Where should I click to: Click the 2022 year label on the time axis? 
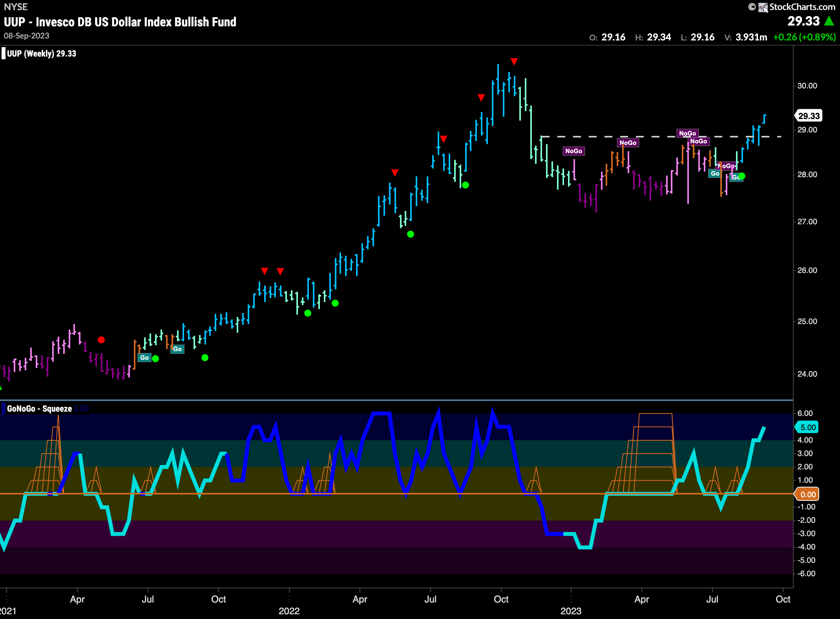pyautogui.click(x=289, y=611)
